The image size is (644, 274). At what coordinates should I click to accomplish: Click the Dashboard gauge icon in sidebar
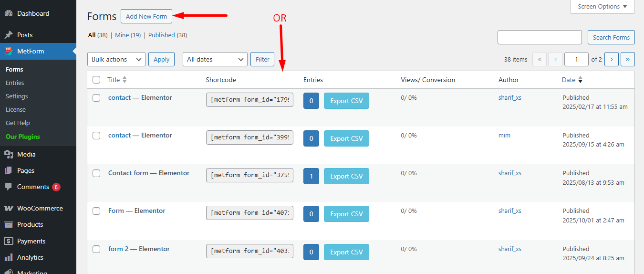click(x=9, y=14)
